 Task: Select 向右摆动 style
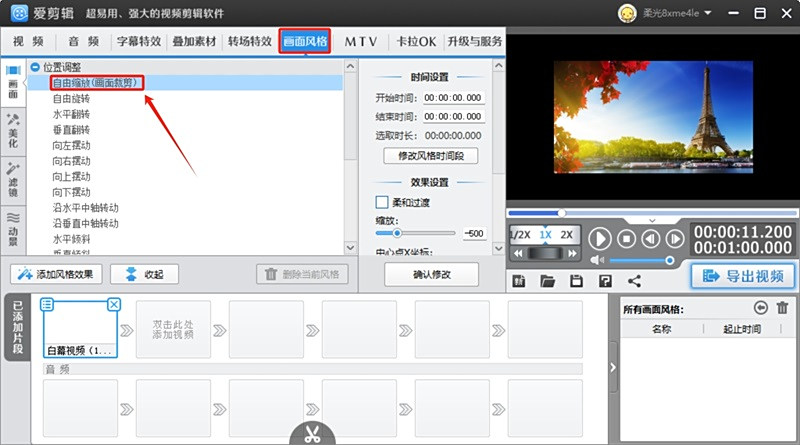coord(71,161)
